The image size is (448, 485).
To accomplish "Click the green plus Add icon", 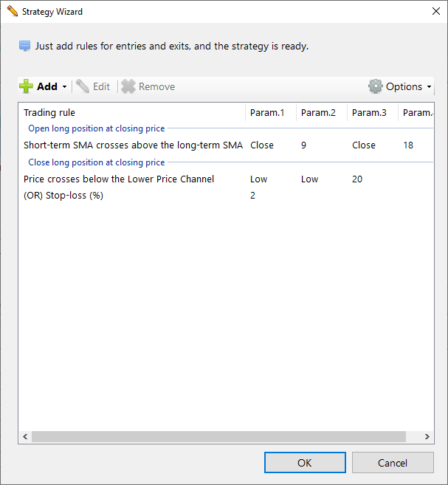I will 26,86.
